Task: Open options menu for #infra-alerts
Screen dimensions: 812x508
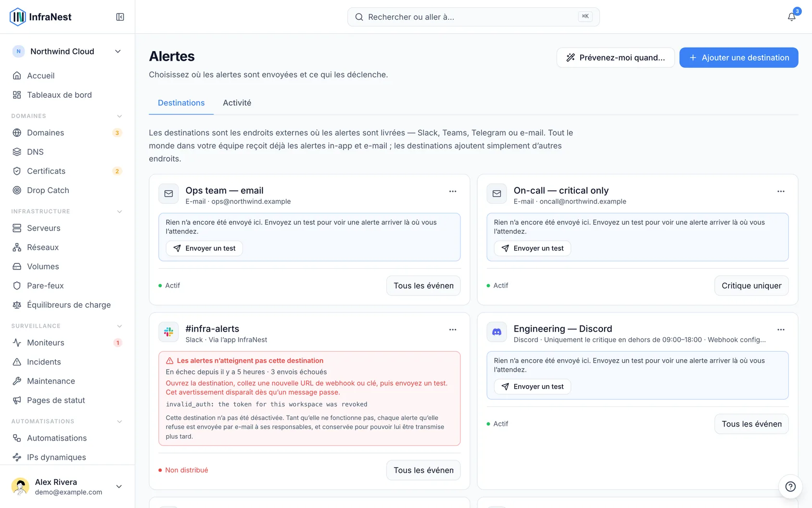Action: [453, 329]
